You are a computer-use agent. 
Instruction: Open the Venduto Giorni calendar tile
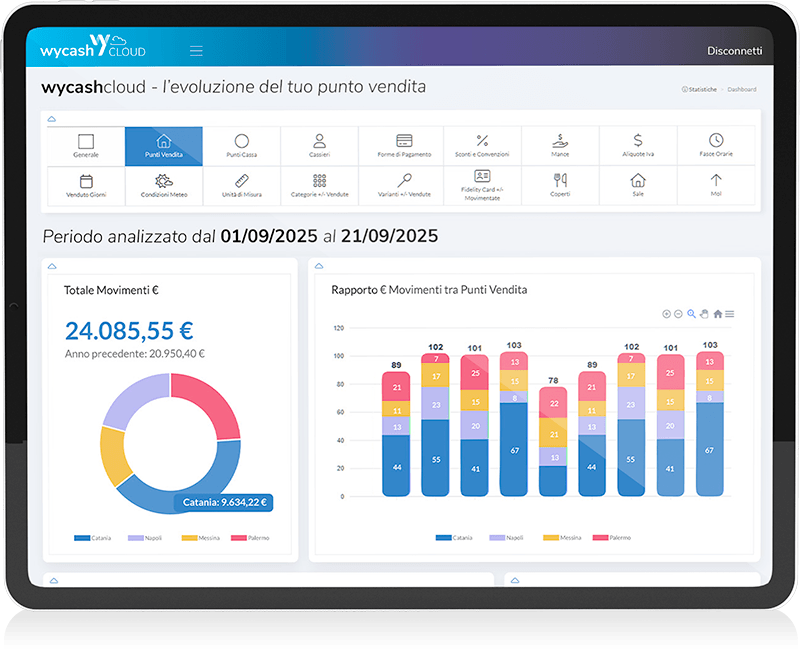coord(86,186)
